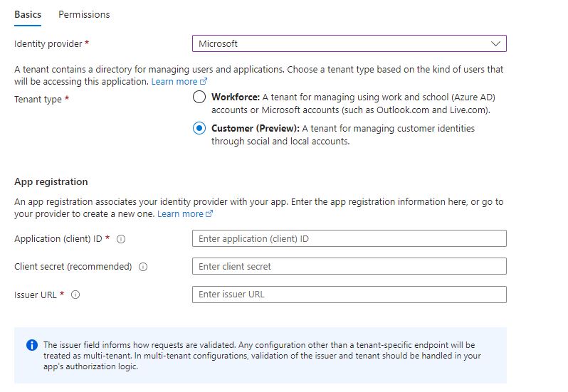
Task: Click the Client secret (recommended) label
Action: click(x=73, y=267)
